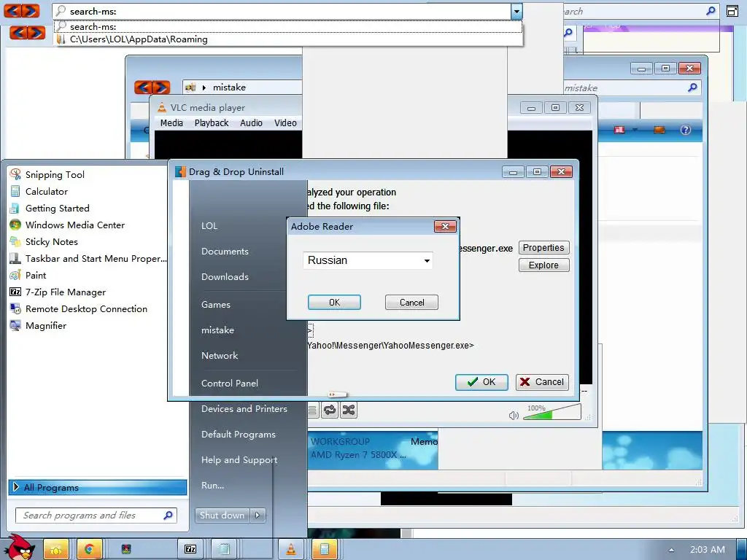
Task: Expand All Programs in Start menu
Action: 98,487
